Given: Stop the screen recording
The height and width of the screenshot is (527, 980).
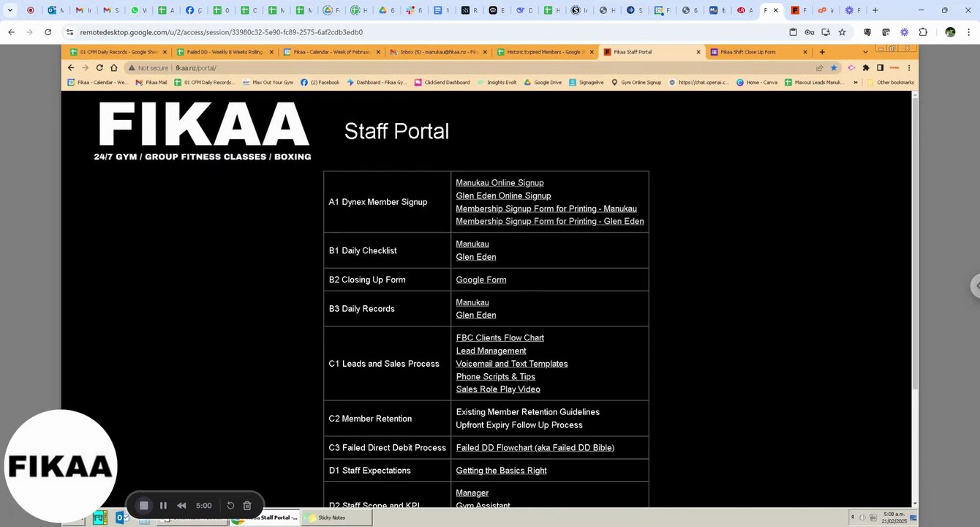Looking at the screenshot, I should (144, 506).
